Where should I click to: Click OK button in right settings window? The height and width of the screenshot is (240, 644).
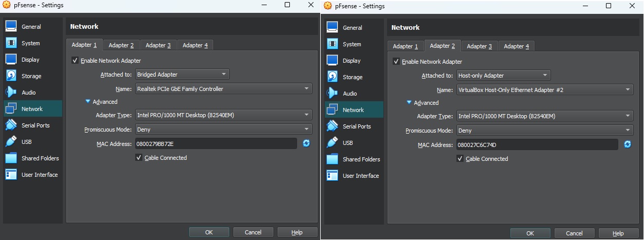[x=530, y=233]
